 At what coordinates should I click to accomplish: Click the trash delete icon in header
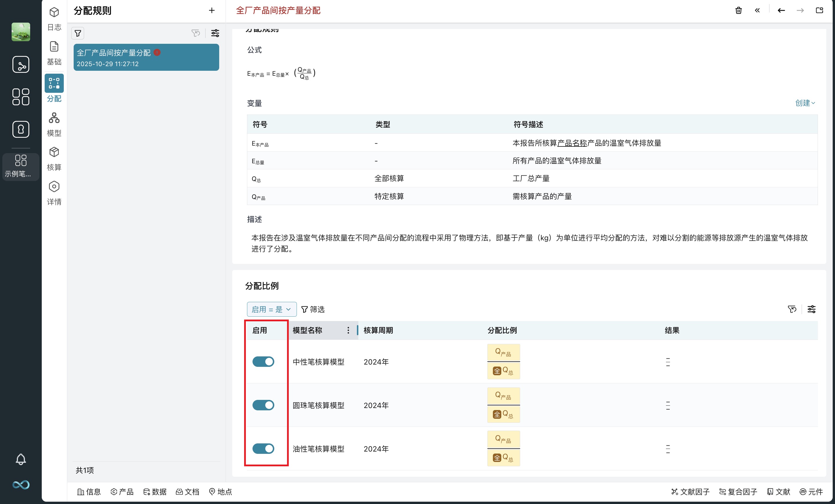coord(738,10)
